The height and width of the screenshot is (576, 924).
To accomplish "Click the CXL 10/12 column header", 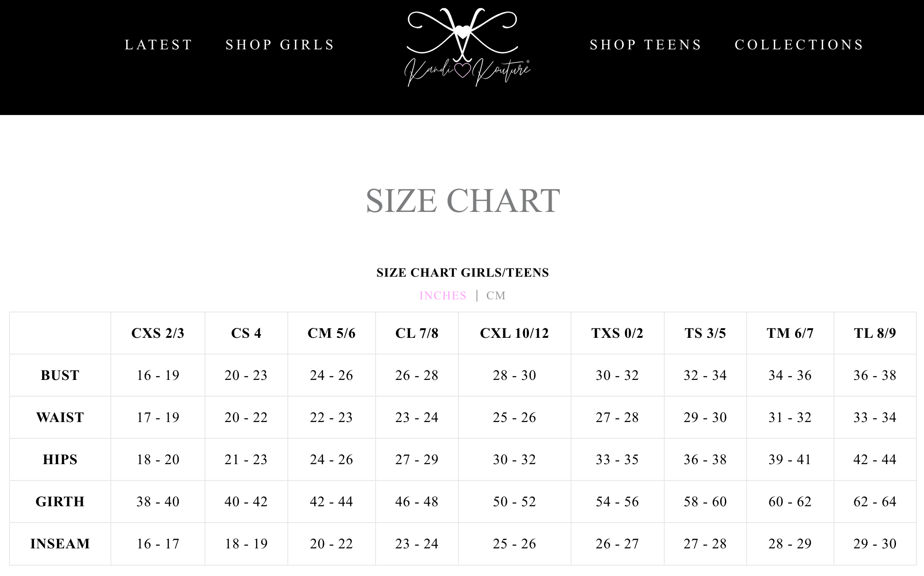I will coord(514,333).
